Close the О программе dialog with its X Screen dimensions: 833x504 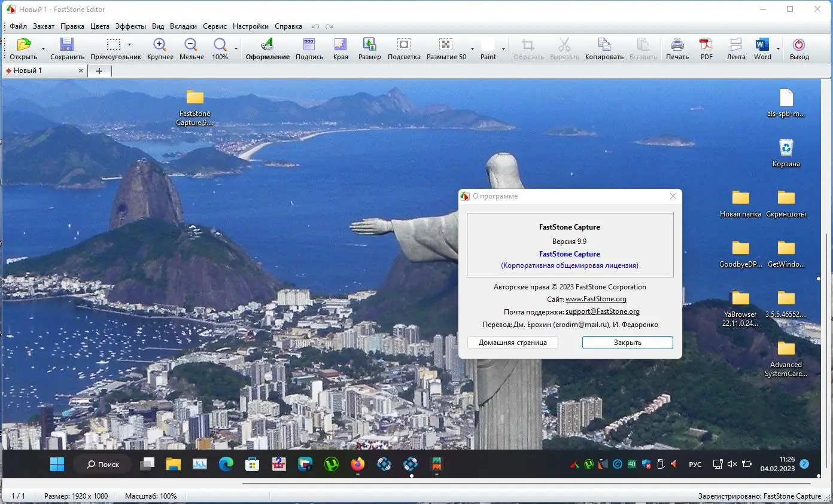click(673, 196)
